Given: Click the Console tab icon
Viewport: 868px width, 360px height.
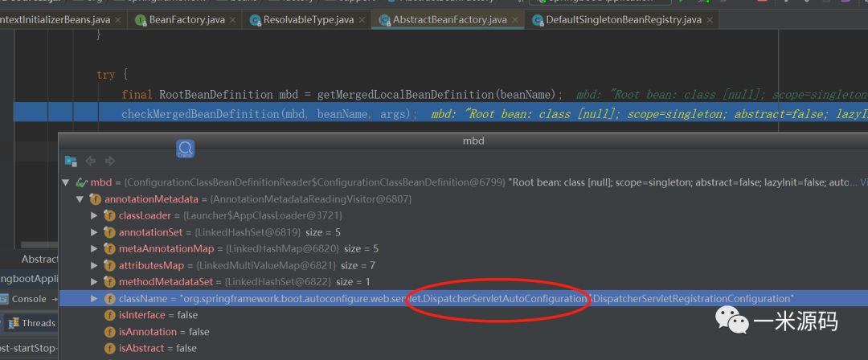Looking at the screenshot, I should tap(5, 299).
